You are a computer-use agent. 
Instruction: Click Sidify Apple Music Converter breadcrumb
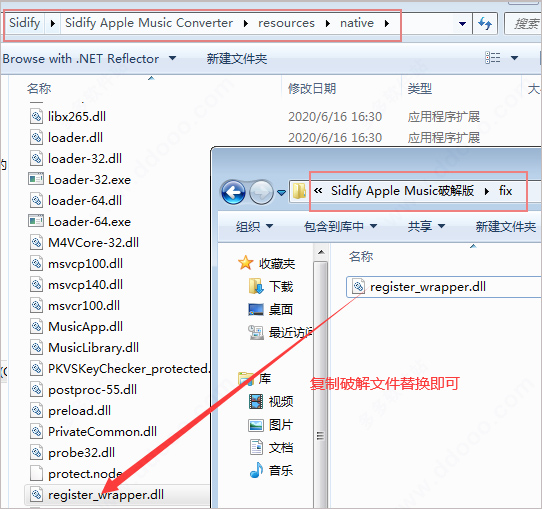[x=149, y=23]
